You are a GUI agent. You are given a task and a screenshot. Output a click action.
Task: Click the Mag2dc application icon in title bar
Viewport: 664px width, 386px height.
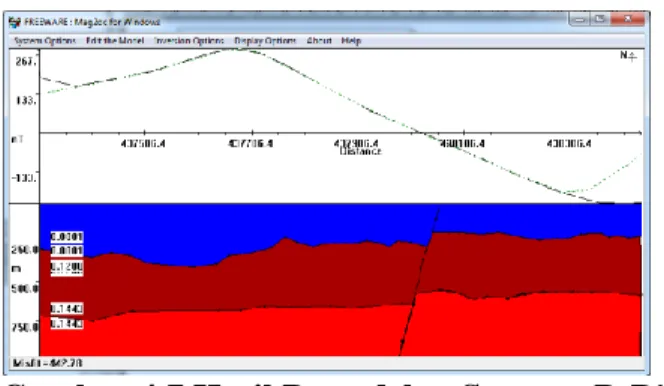14,22
